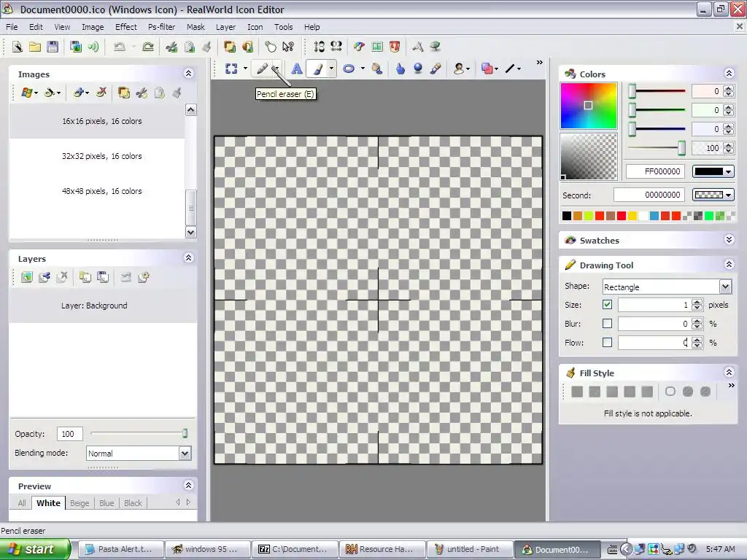Screen dimensions: 747x560
Task: Delete image with red X icon in Images panel
Action: [x=101, y=93]
